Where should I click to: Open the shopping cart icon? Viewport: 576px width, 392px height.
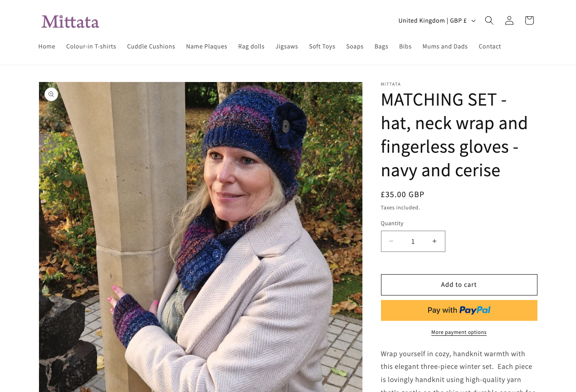529,20
